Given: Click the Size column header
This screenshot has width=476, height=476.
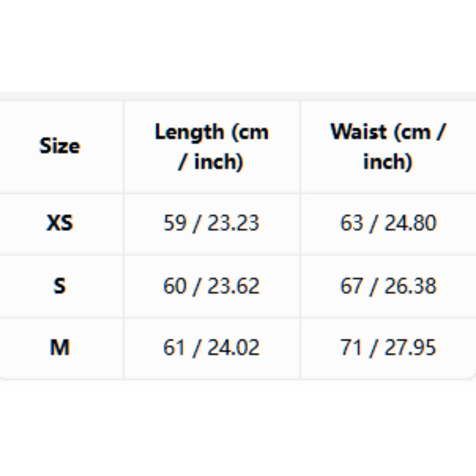Looking at the screenshot, I should click(60, 146).
